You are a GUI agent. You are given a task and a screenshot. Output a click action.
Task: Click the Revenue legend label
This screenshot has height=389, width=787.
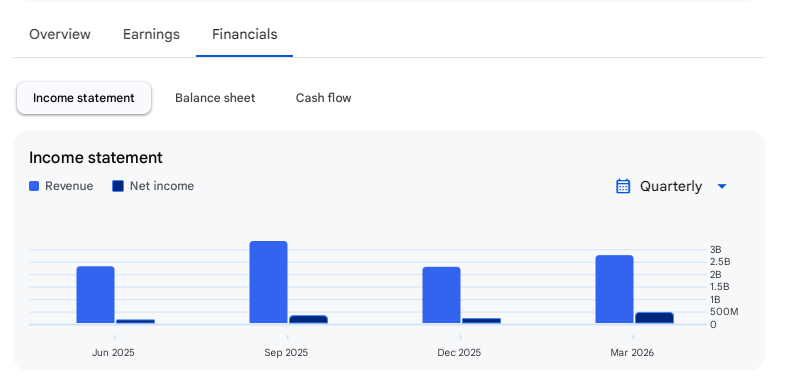pyautogui.click(x=69, y=186)
